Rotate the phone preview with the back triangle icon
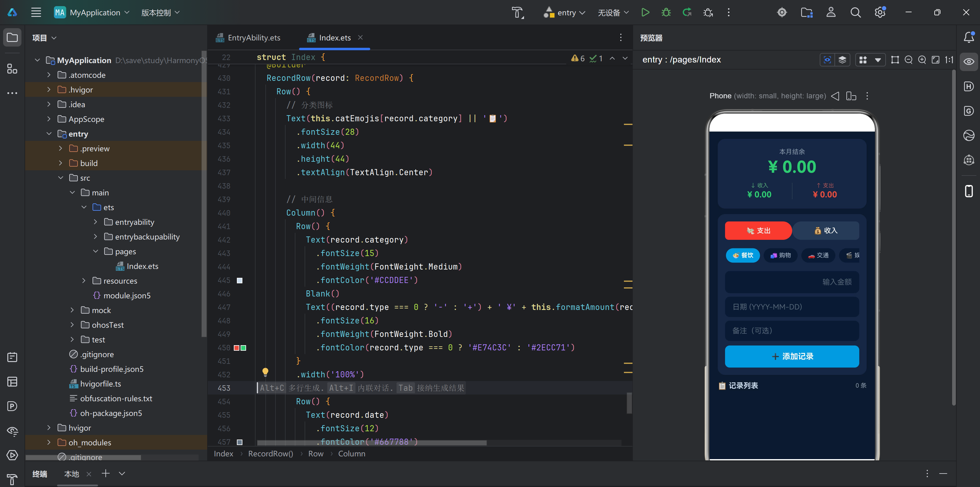The width and height of the screenshot is (980, 487). (x=835, y=96)
